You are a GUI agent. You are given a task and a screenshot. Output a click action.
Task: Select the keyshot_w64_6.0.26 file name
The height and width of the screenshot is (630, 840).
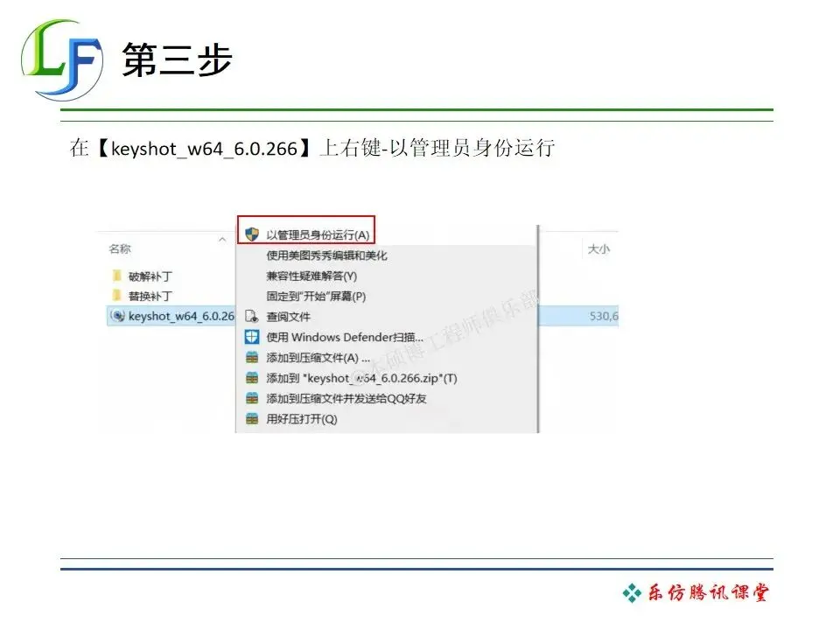tap(181, 316)
